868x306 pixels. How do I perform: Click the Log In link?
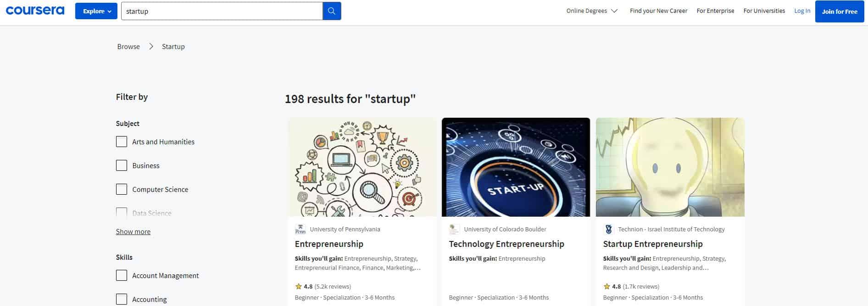click(802, 11)
